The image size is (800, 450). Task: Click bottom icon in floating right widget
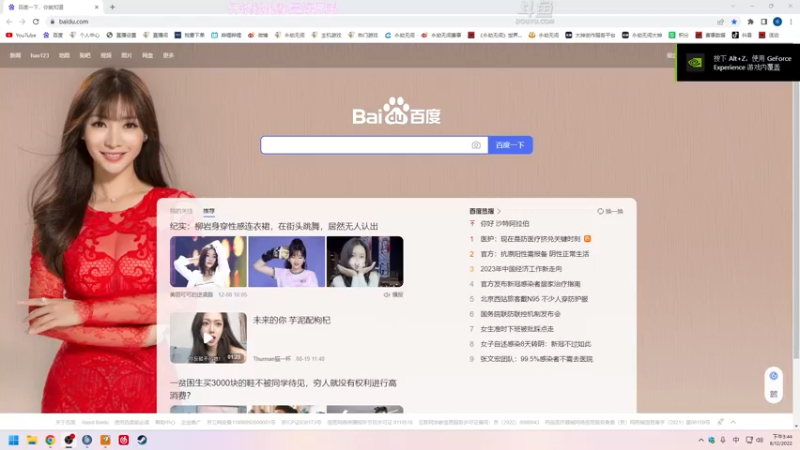point(773,394)
